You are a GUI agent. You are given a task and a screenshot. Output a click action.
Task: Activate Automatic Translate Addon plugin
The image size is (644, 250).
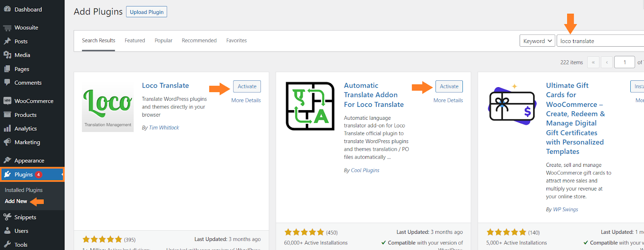pos(449,86)
